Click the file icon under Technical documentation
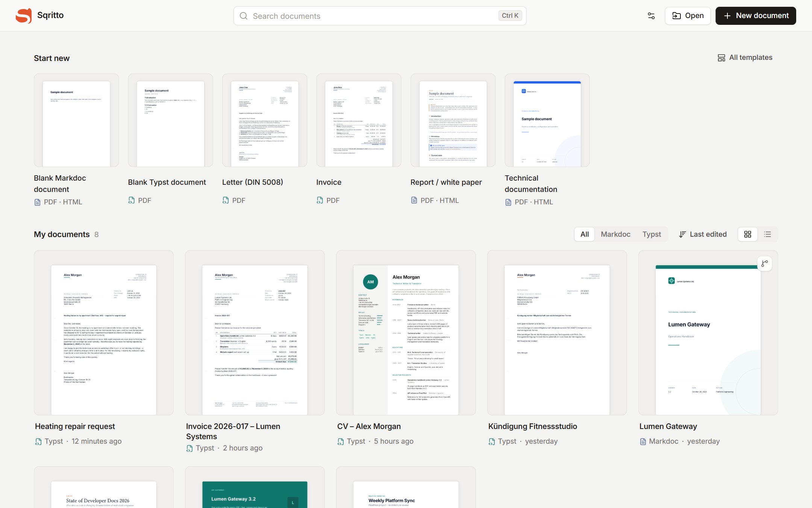This screenshot has height=508, width=812. [508, 202]
